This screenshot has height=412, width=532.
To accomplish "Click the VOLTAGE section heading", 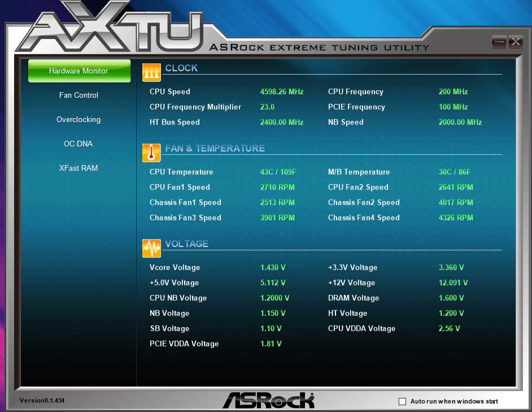I will 186,244.
